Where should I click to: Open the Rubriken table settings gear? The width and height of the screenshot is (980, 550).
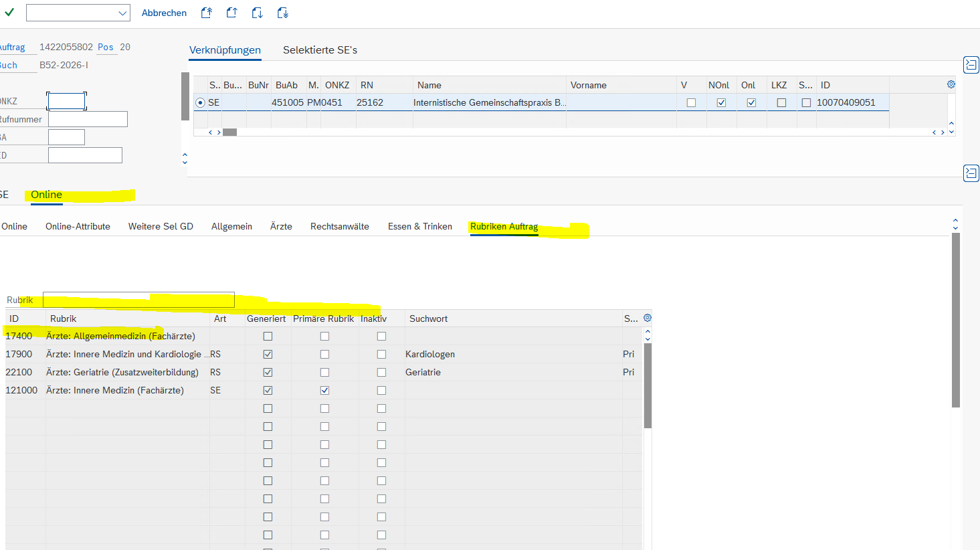point(648,318)
